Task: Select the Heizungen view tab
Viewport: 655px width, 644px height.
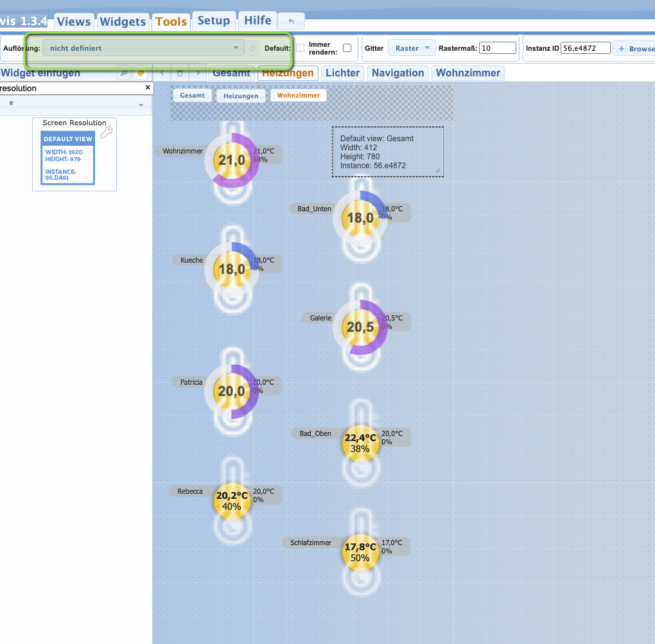Action: pos(288,73)
